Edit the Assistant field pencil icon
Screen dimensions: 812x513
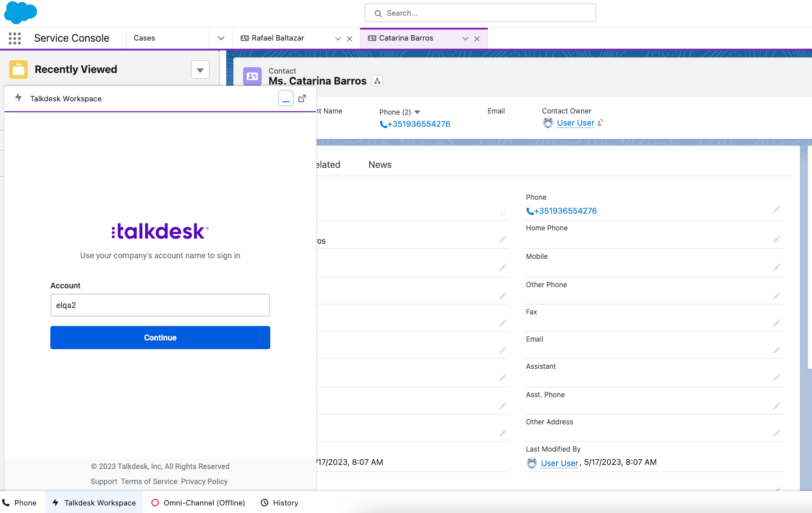[x=777, y=378]
